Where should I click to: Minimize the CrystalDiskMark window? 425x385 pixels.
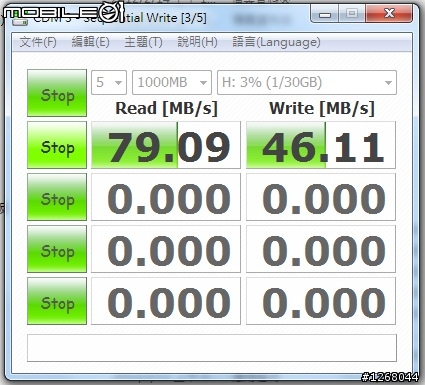pos(325,14)
